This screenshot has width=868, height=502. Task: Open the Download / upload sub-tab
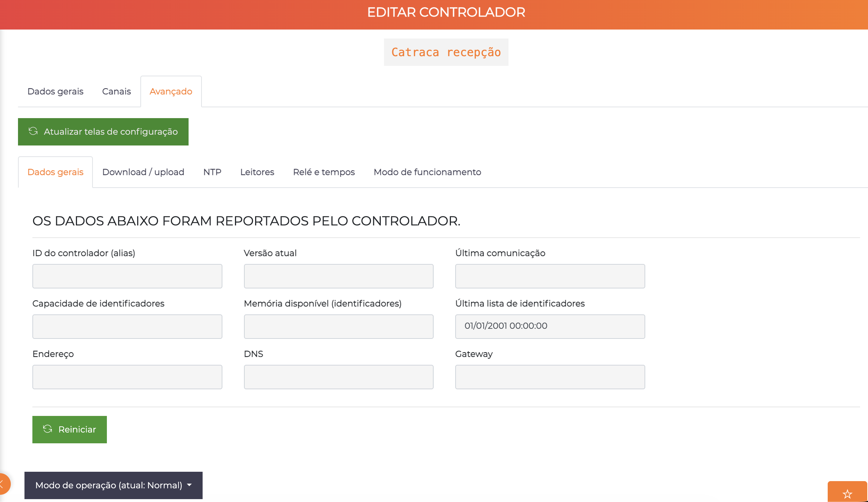pyautogui.click(x=143, y=172)
